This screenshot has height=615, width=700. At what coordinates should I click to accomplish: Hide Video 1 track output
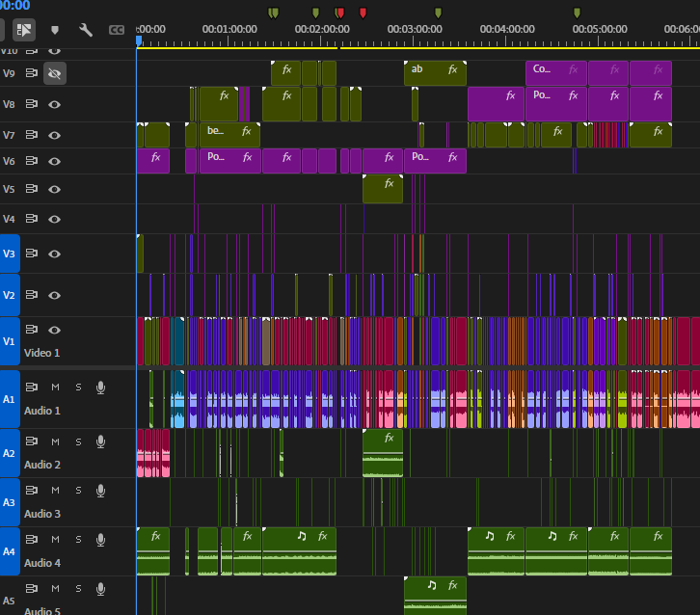point(54,330)
